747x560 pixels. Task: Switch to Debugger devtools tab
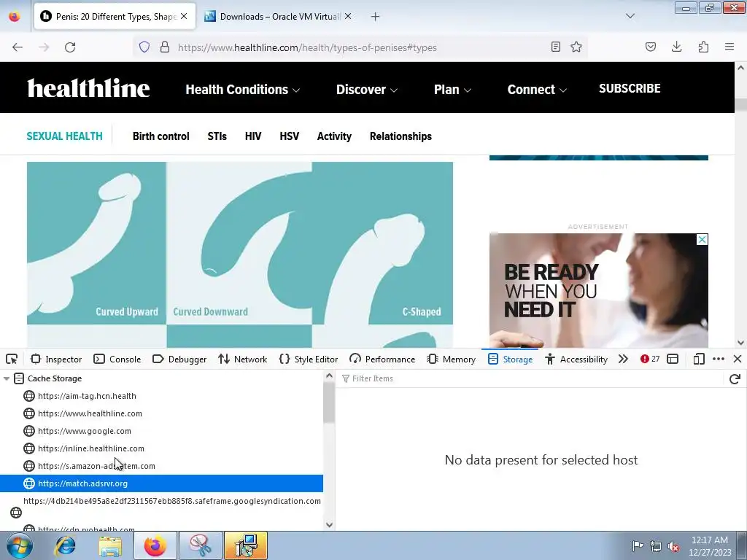coord(179,359)
